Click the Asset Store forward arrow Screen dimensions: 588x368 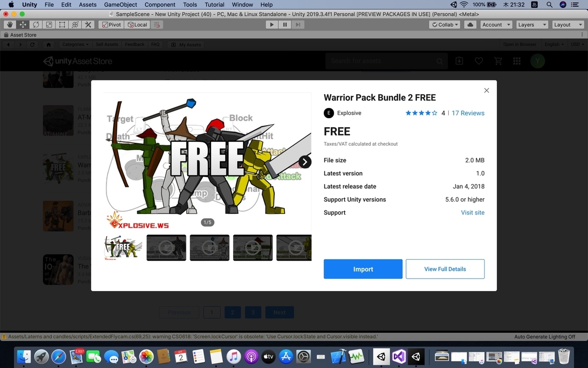point(20,45)
